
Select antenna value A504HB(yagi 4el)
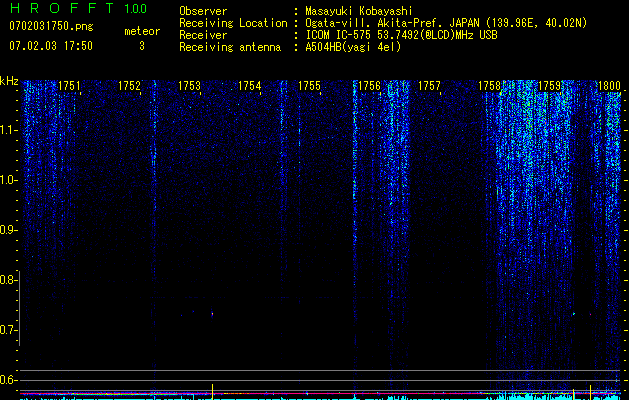tap(353, 47)
